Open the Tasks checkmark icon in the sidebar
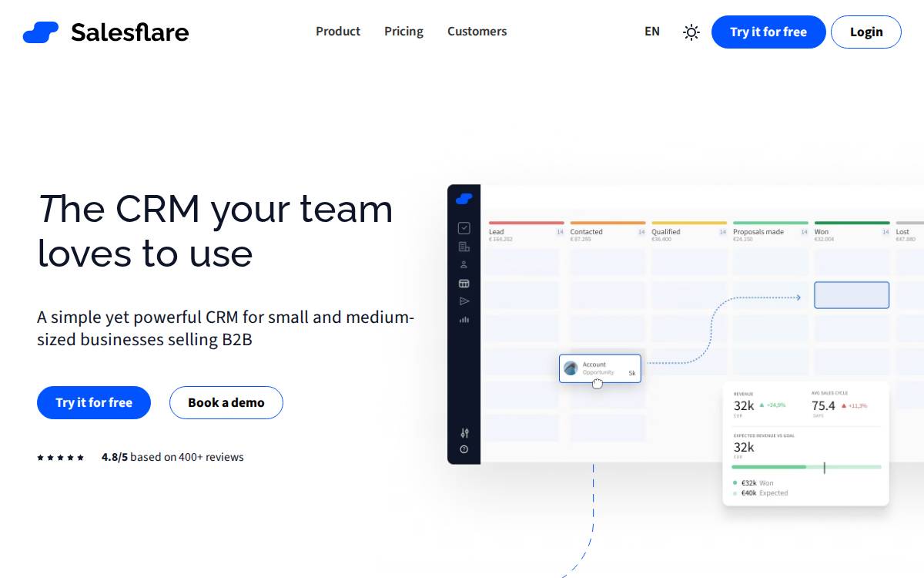 (464, 227)
